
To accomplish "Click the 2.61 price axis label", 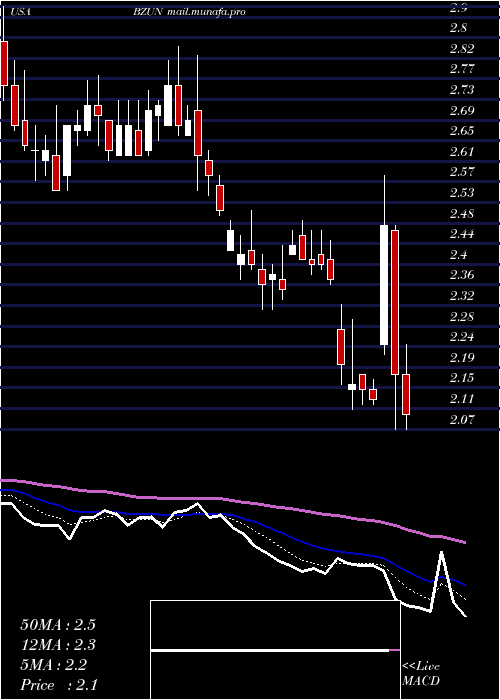I will pos(464,152).
